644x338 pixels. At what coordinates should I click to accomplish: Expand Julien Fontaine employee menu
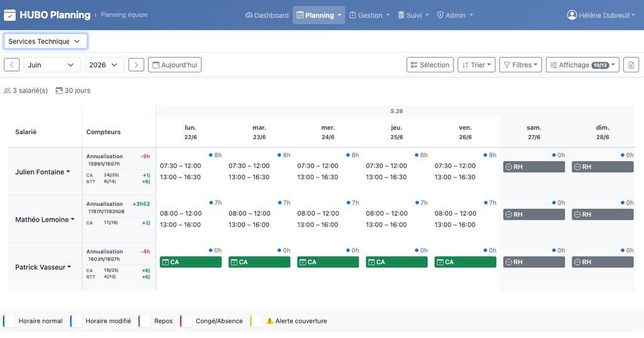point(42,172)
